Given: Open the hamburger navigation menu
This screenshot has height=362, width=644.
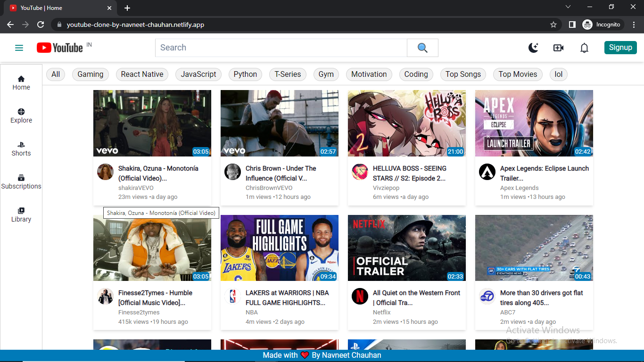Looking at the screenshot, I should click(x=19, y=48).
